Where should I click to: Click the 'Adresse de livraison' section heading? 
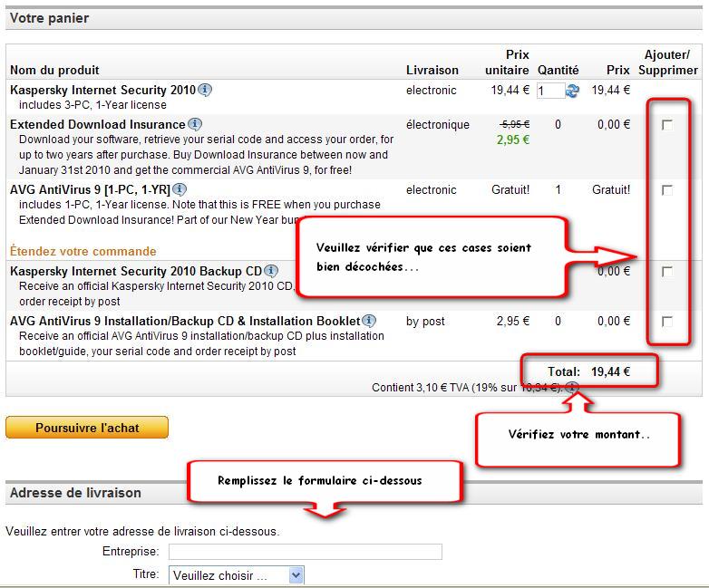(x=75, y=493)
